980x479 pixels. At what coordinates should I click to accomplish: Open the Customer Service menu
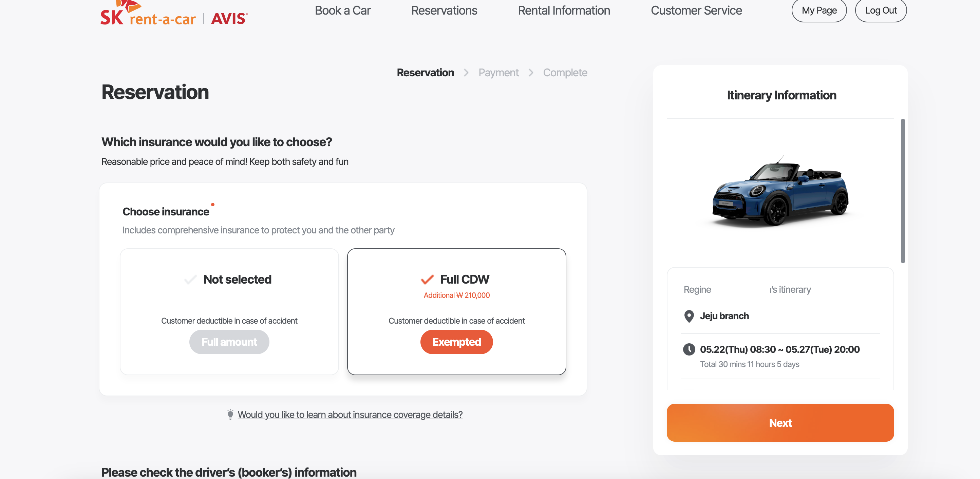tap(696, 10)
